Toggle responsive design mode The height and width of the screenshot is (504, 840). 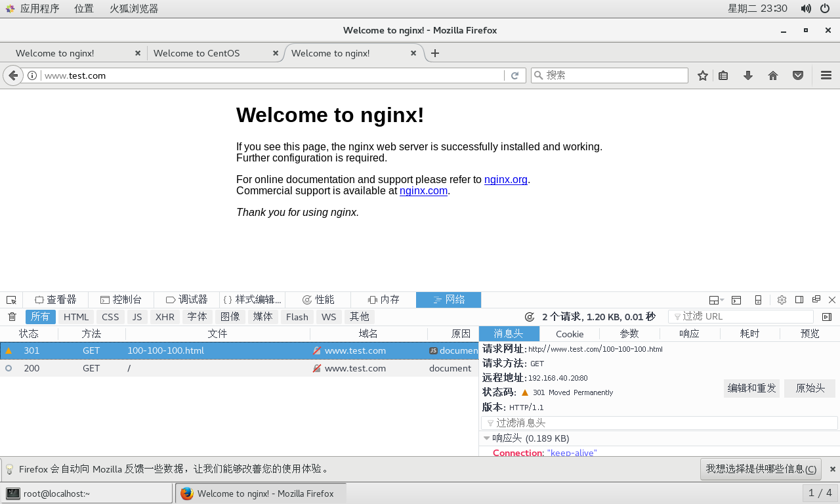[x=758, y=300]
